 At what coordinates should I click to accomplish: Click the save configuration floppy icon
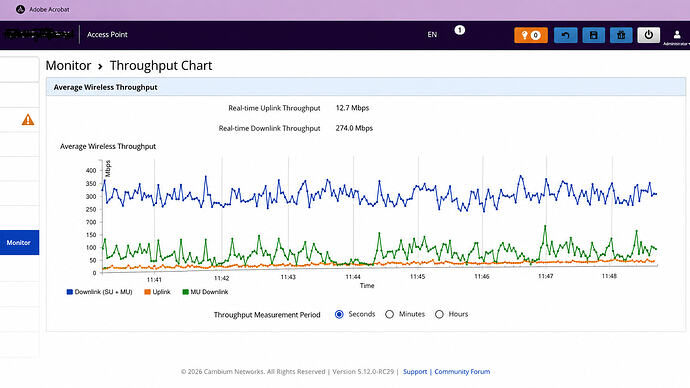(593, 35)
